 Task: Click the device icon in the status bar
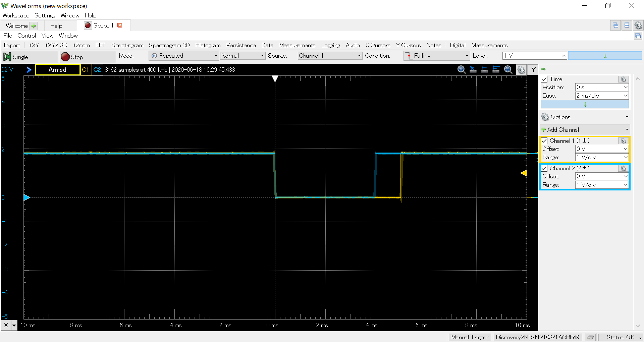coord(591,337)
